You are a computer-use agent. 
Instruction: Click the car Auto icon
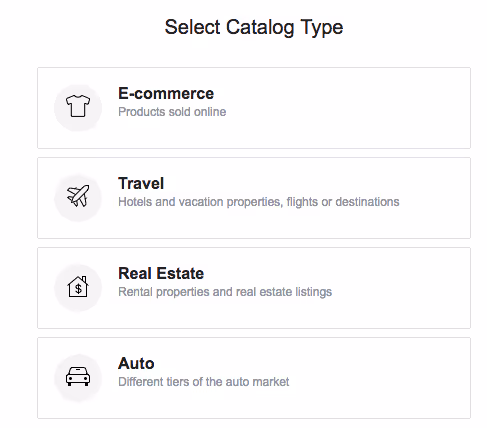78,376
